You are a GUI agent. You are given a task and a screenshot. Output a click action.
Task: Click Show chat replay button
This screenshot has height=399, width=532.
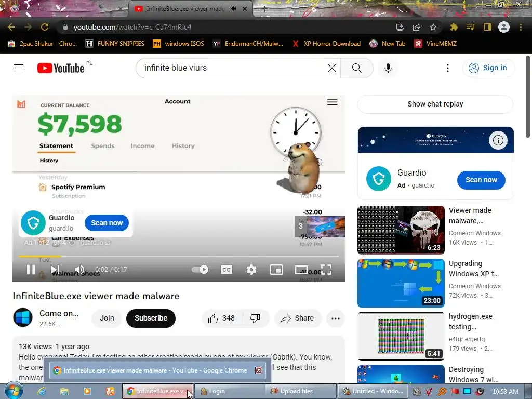coord(435,104)
